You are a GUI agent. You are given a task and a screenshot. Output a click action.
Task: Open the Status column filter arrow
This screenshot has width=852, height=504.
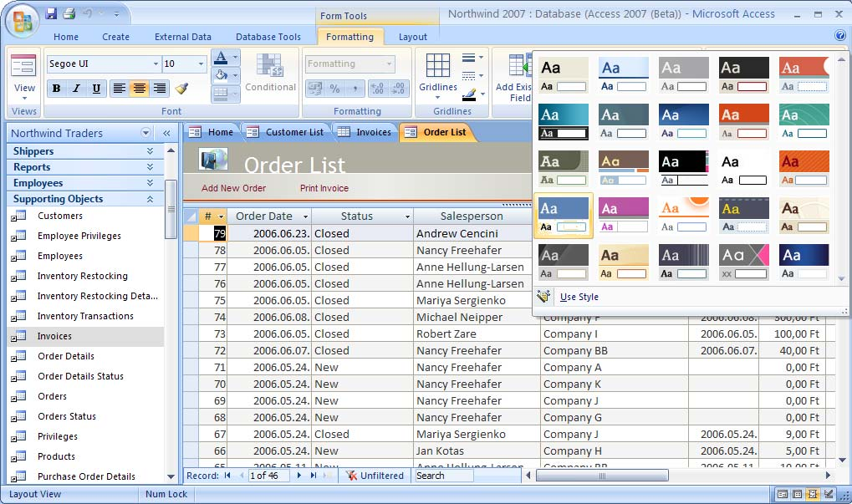(407, 216)
